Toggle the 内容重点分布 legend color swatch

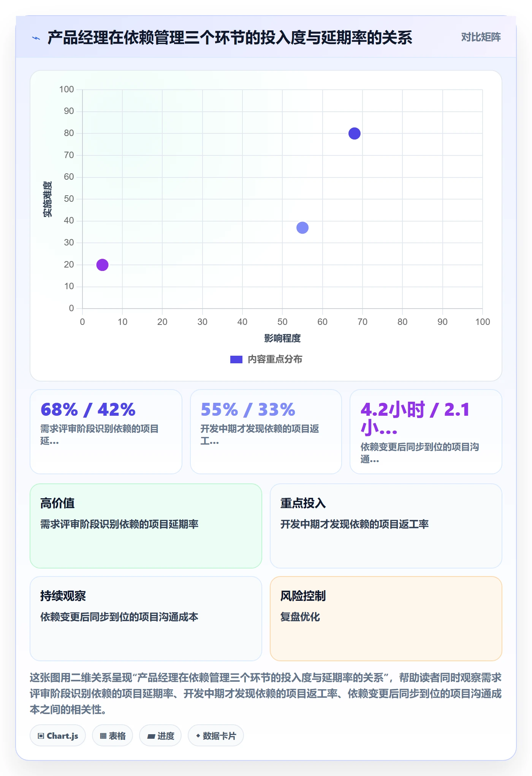(236, 359)
